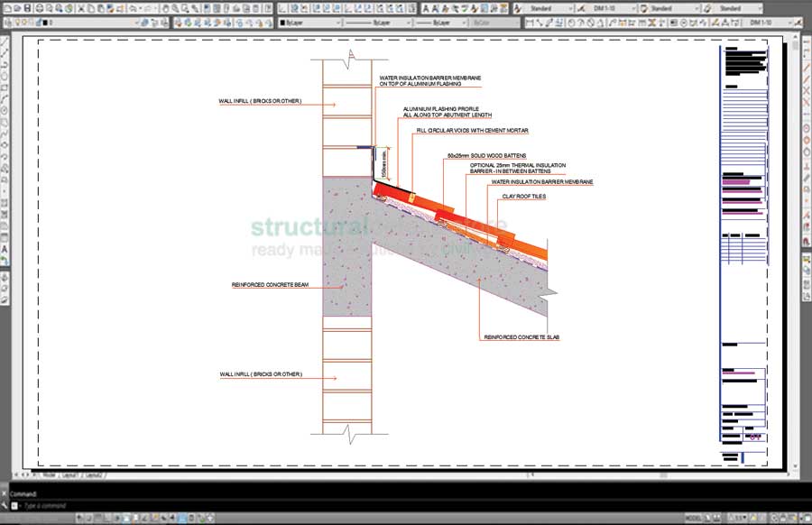Open the Layer Properties Manager icon
The image size is (812, 525).
click(x=6, y=23)
